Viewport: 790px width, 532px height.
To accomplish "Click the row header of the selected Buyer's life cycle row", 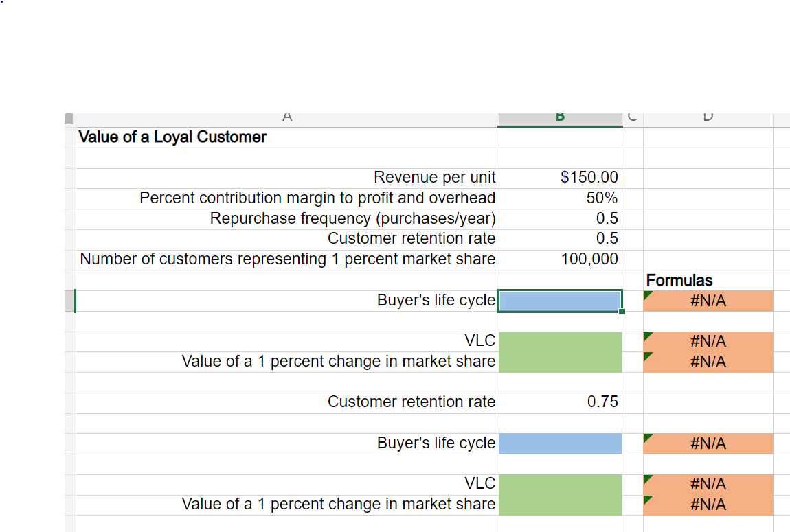I will click(71, 300).
